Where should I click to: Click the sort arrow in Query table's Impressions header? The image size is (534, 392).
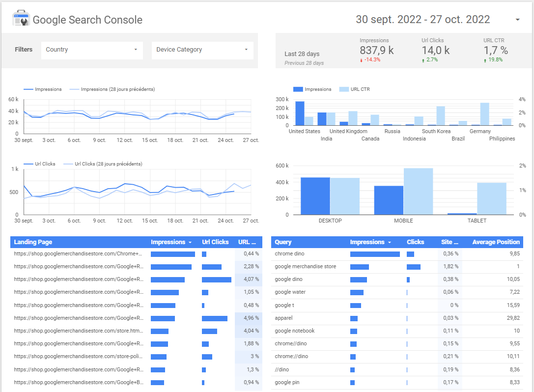390,243
